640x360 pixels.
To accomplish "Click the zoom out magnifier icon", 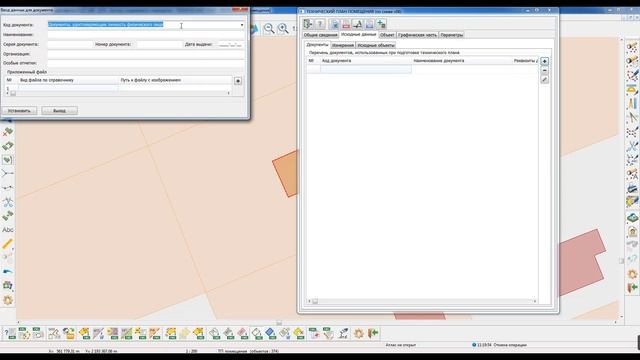I will 269,29.
